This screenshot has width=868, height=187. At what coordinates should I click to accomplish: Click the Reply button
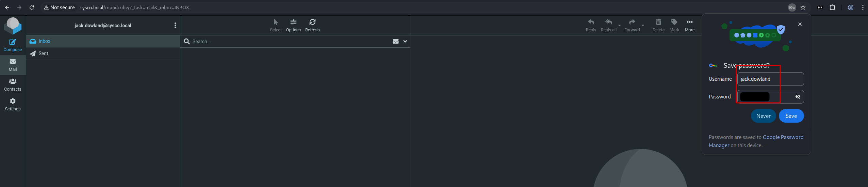(591, 26)
